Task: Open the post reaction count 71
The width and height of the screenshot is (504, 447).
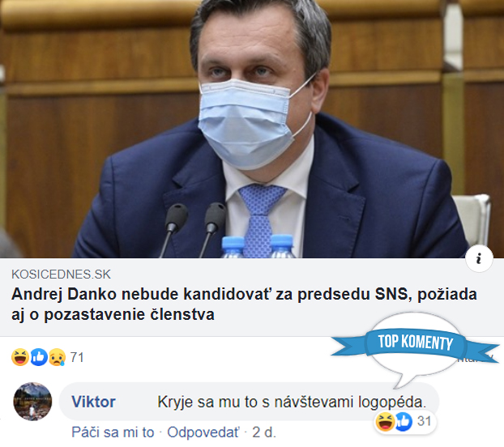Action: [x=77, y=357]
